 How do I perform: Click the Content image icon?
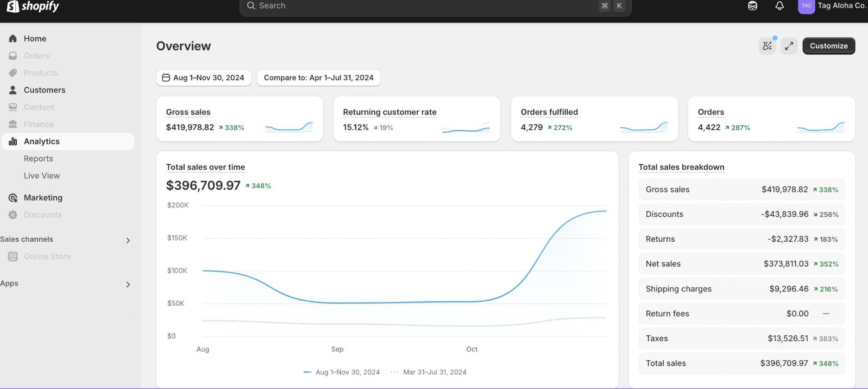(x=13, y=107)
